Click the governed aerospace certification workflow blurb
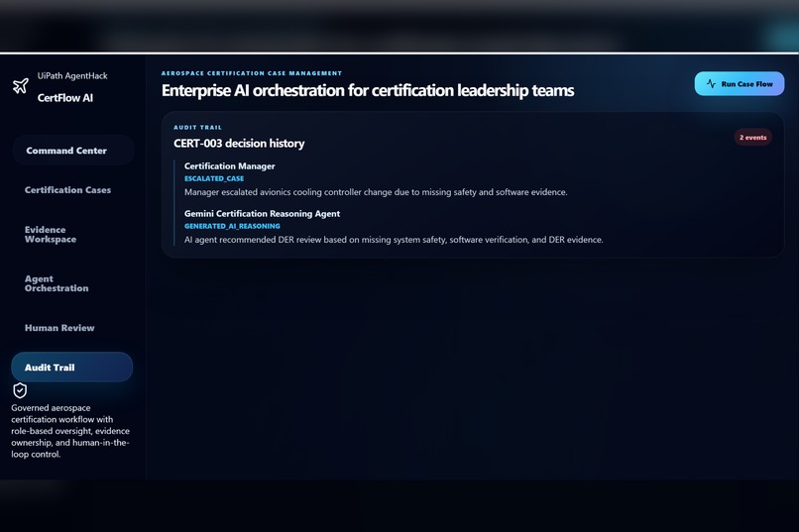 click(70, 431)
